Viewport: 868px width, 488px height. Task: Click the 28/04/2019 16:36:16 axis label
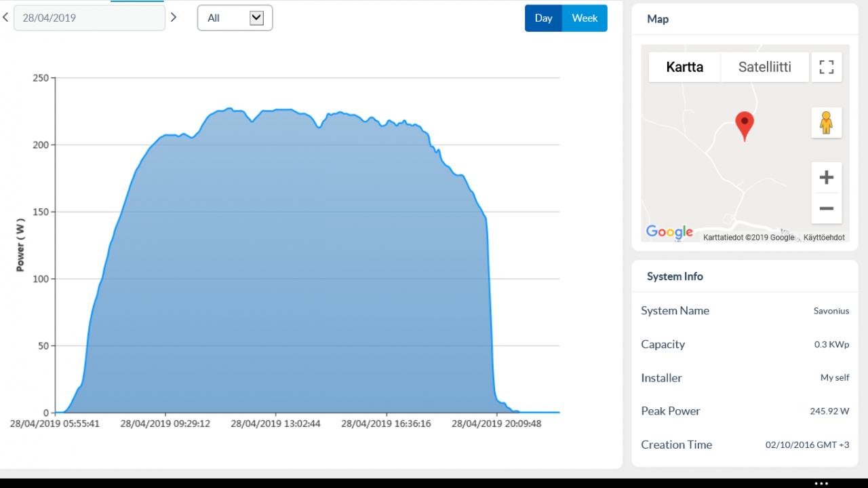click(386, 424)
